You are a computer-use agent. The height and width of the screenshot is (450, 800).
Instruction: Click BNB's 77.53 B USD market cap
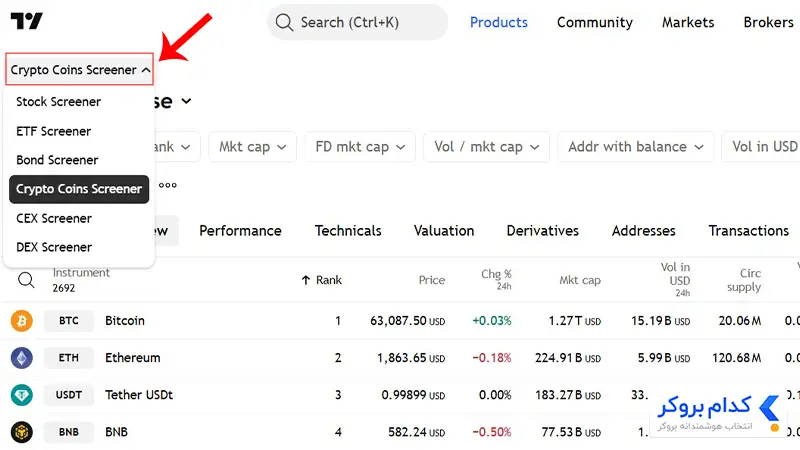(x=571, y=432)
